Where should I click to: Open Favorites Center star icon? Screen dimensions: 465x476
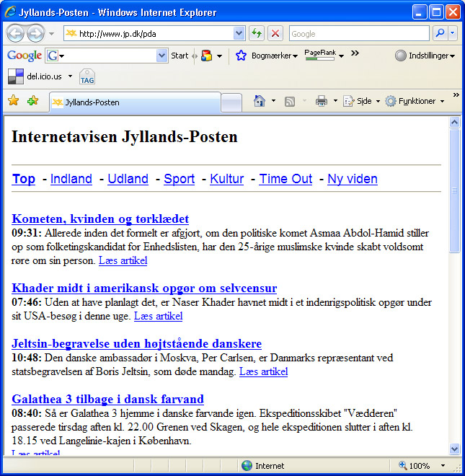coord(14,100)
